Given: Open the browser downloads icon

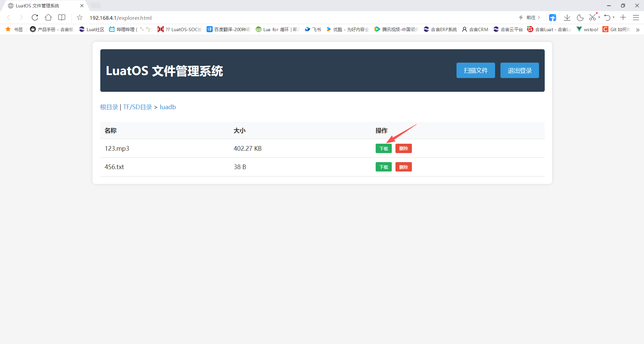Looking at the screenshot, I should tap(567, 17).
